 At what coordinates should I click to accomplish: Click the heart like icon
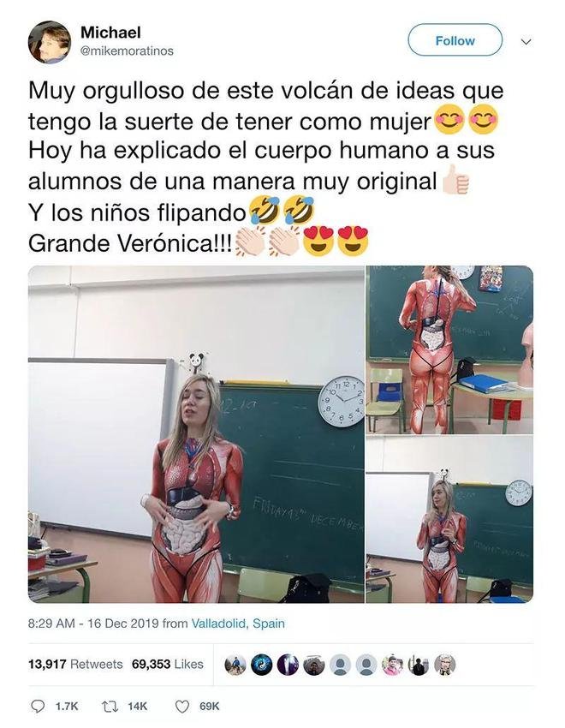tap(181, 707)
